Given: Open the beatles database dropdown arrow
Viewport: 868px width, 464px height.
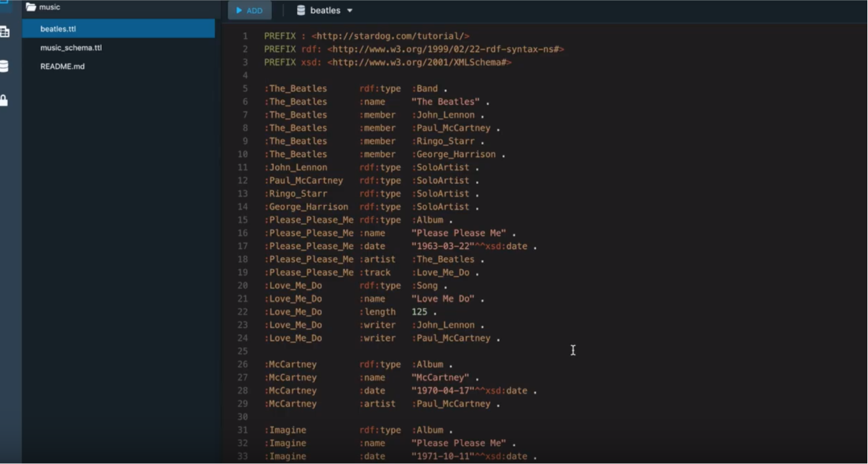Looking at the screenshot, I should click(x=350, y=11).
